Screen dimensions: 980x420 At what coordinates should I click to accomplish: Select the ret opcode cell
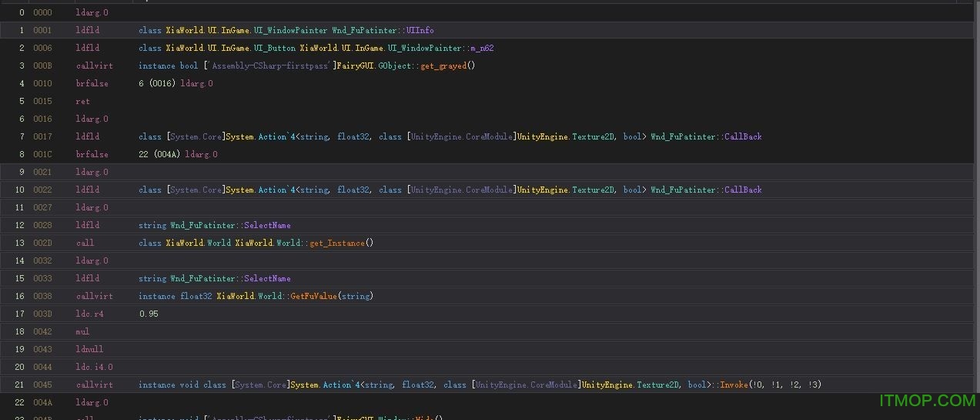pos(83,101)
